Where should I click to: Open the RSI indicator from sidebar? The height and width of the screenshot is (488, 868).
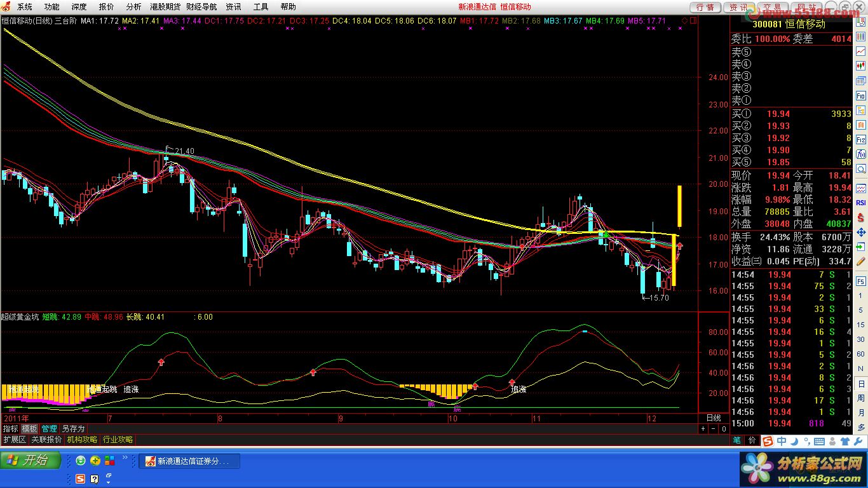point(860,203)
